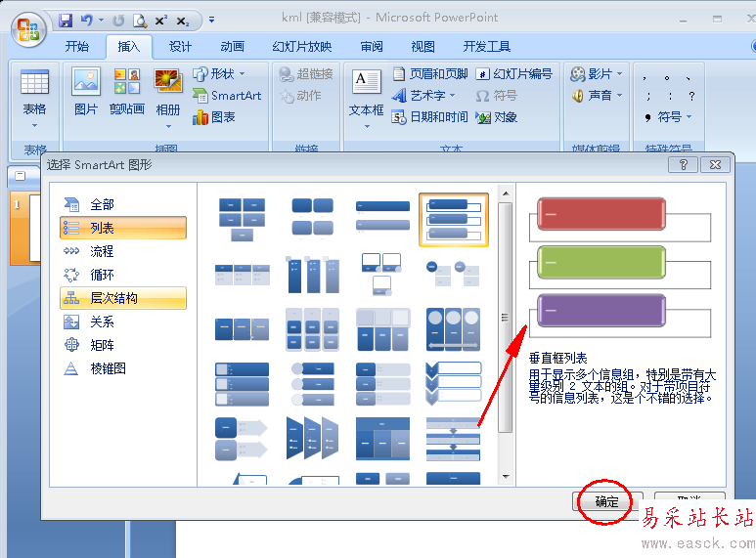Open dialog help with the question mark button
This screenshot has width=756, height=558.
coord(683,165)
